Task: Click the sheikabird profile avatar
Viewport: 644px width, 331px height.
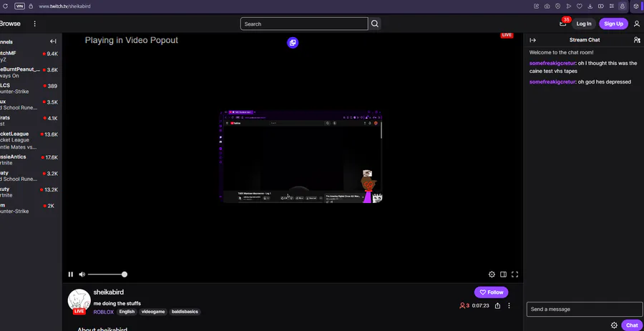Action: [79, 301]
